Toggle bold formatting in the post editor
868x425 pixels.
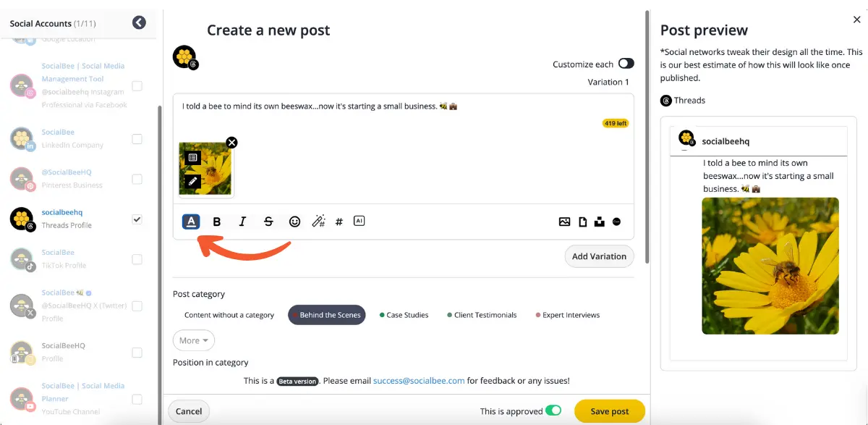coord(216,222)
